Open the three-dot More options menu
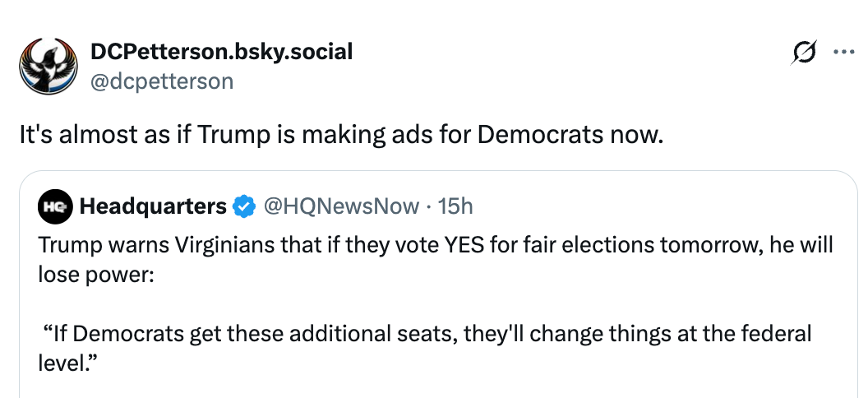Screen dimensions: 868x398 tap(843, 52)
